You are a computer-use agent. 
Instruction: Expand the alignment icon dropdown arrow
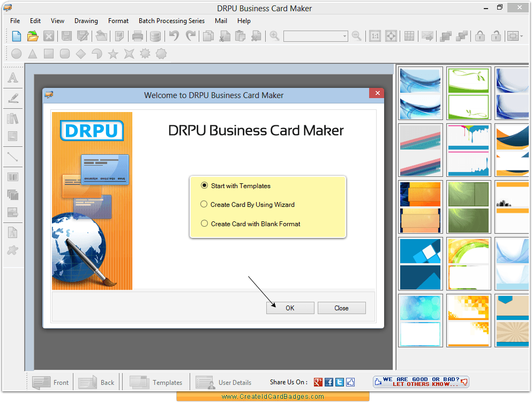point(522,36)
